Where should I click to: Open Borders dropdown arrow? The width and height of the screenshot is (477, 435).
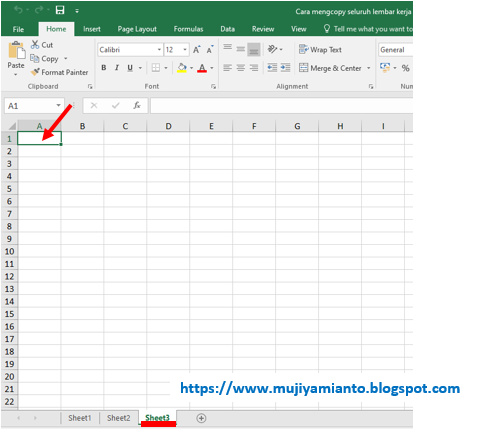pos(166,68)
